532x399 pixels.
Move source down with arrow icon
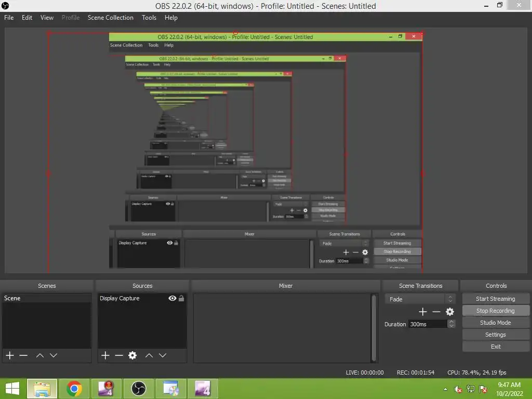pos(163,355)
